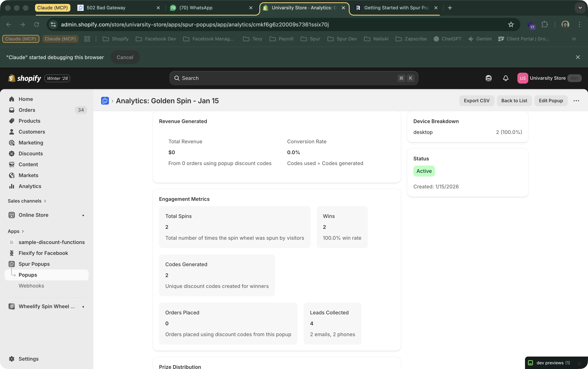588x369 pixels.
Task: Click the browser extensions puzzle icon
Action: [x=545, y=24]
